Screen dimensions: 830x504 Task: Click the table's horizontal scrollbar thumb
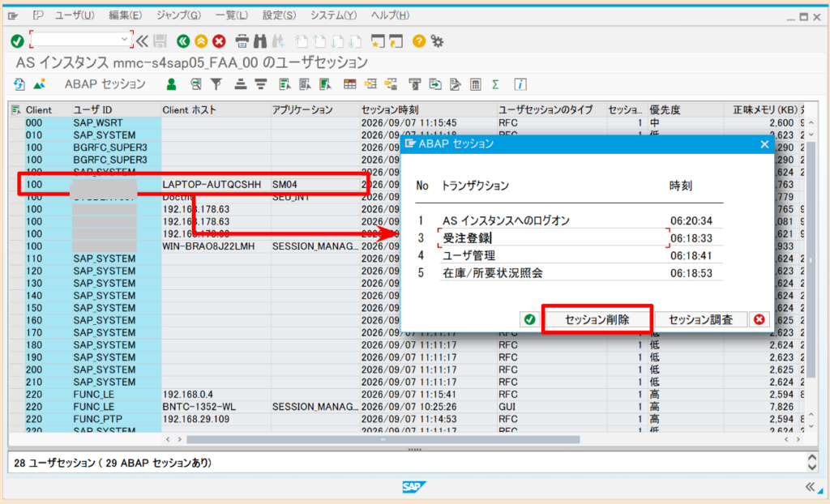pyautogui.click(x=383, y=439)
